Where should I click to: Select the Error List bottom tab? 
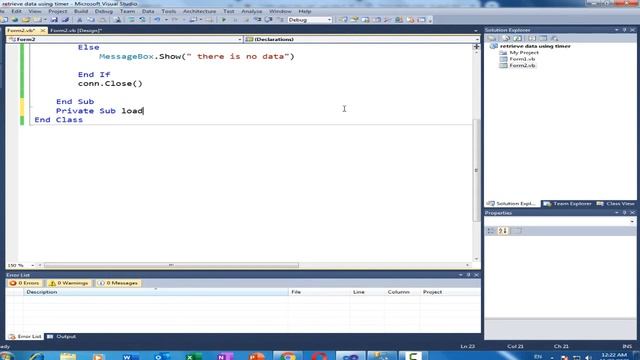pyautogui.click(x=25, y=336)
